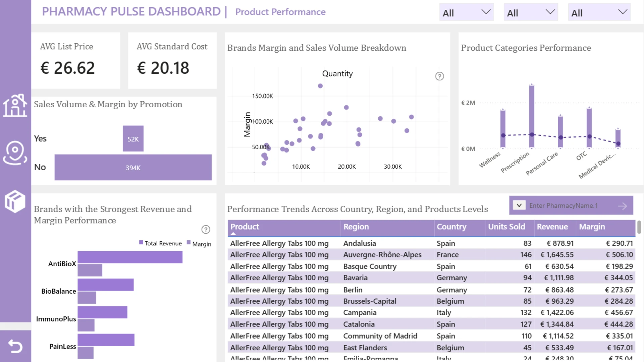Sort table by Revenue column header
Screen dimensions: 644x362
[552, 227]
